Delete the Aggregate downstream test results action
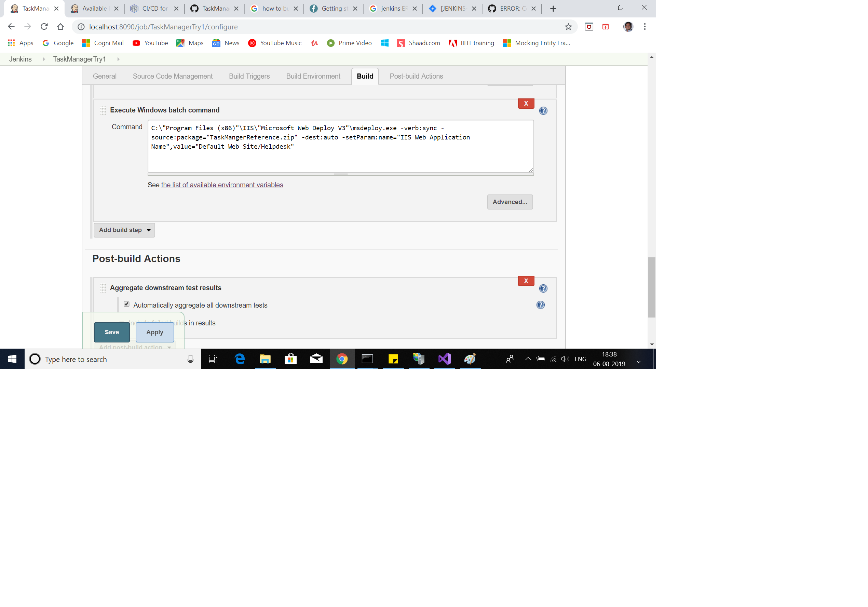 pyautogui.click(x=526, y=281)
